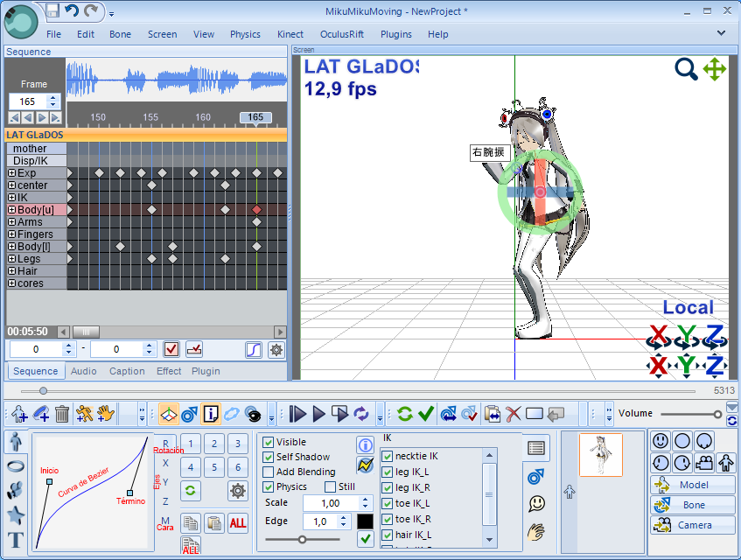This screenshot has height=560, width=741.
Task: Click the trash can delete icon
Action: (62, 413)
